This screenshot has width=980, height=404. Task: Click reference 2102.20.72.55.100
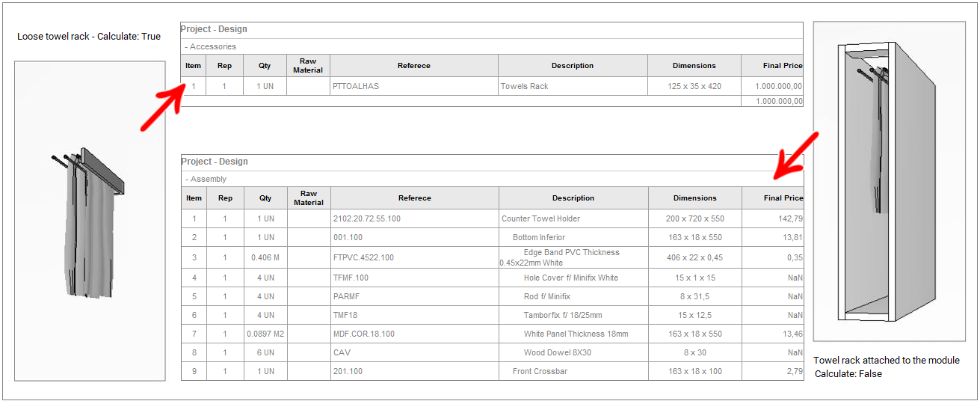point(367,218)
